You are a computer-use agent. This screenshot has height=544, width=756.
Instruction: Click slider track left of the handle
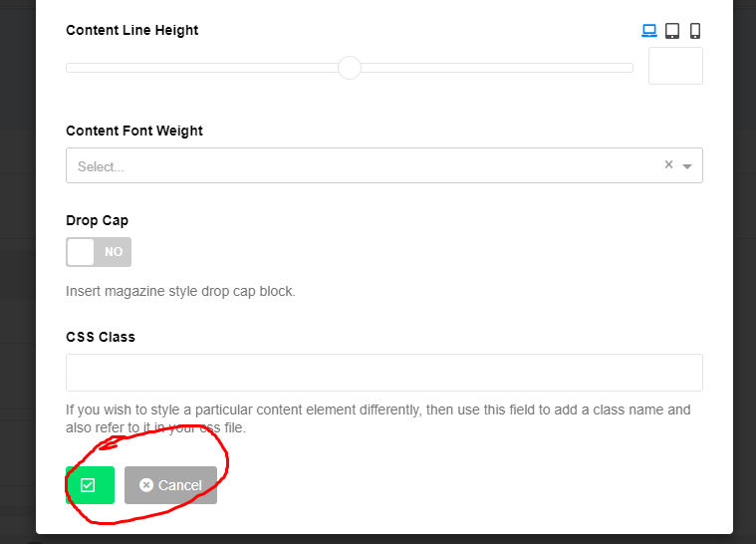[202, 68]
